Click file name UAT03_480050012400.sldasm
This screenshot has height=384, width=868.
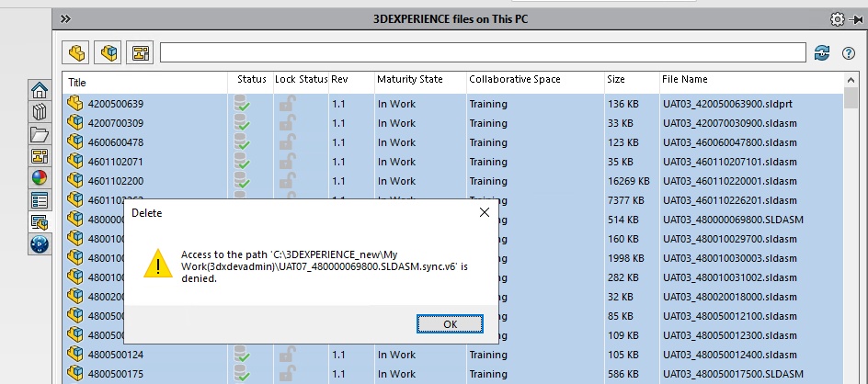coord(729,354)
